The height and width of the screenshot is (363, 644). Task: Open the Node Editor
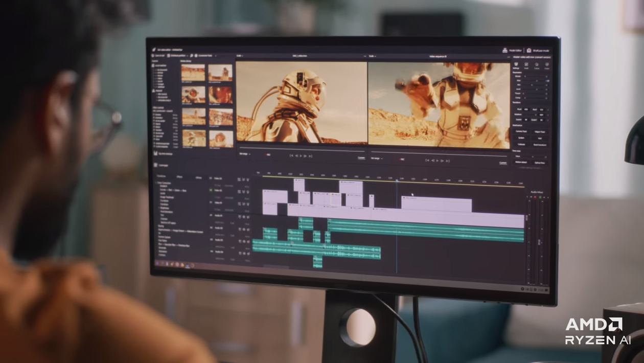pyautogui.click(x=512, y=50)
